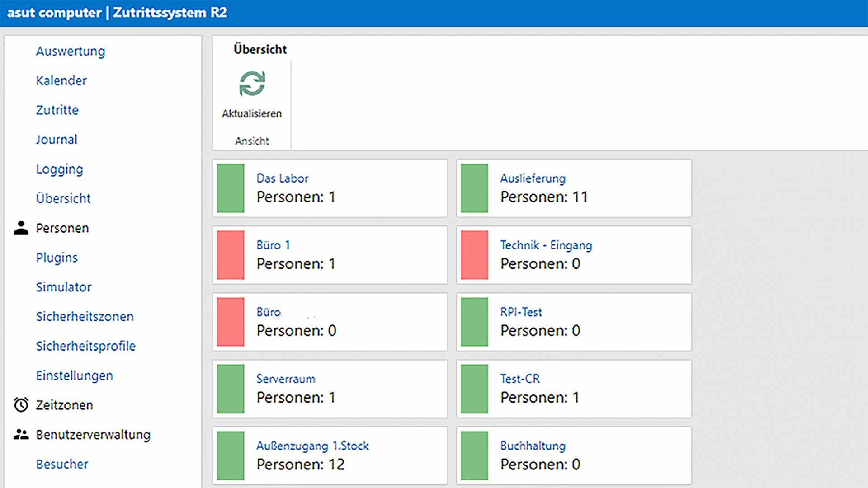Switch to the Übersicht ribbon tab
Image resolution: width=868 pixels, height=488 pixels.
[260, 49]
